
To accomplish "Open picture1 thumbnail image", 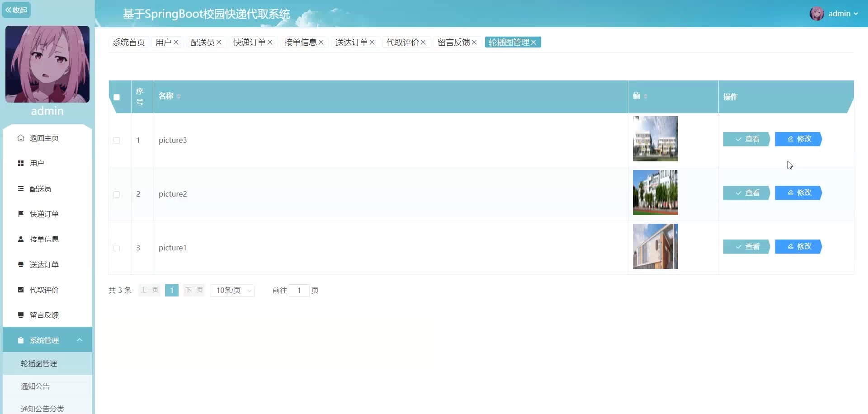I will (656, 246).
